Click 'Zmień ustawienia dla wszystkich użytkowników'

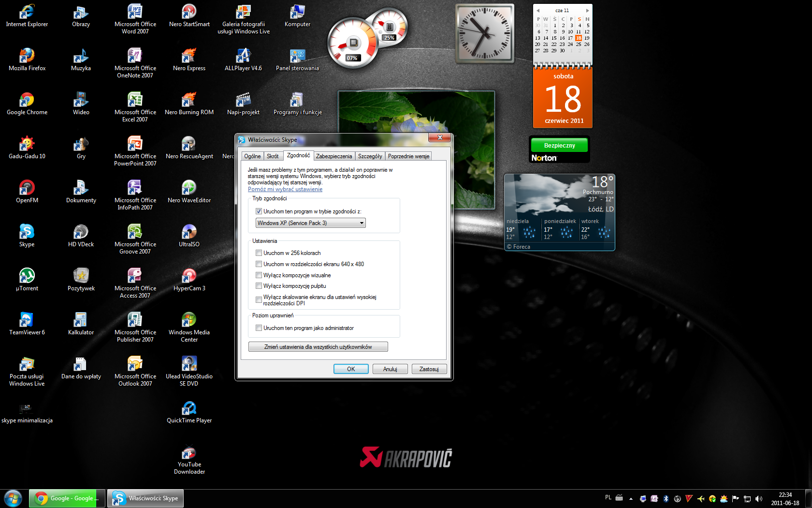coord(318,347)
